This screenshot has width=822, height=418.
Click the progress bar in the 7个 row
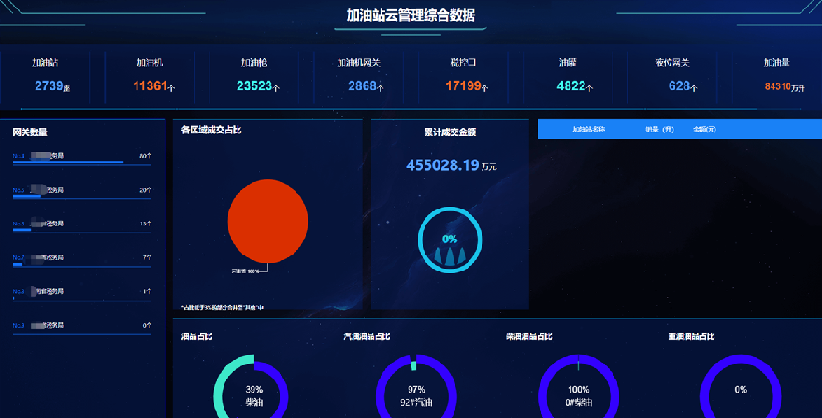(82, 265)
